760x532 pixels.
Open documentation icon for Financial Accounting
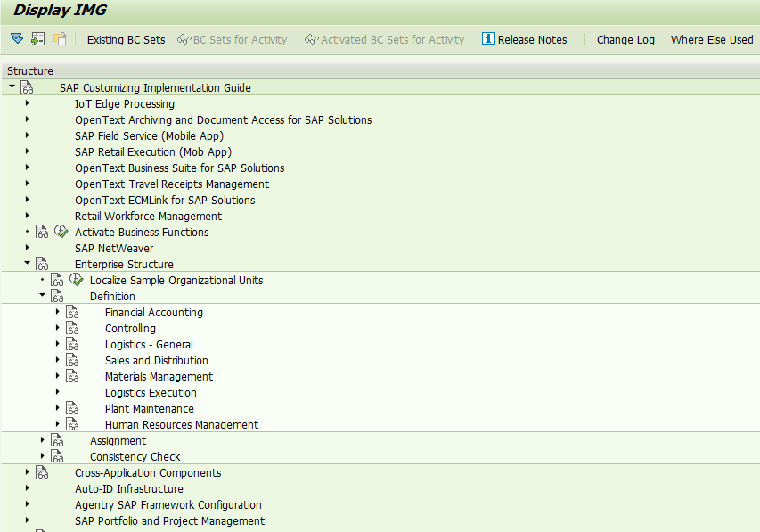point(72,312)
